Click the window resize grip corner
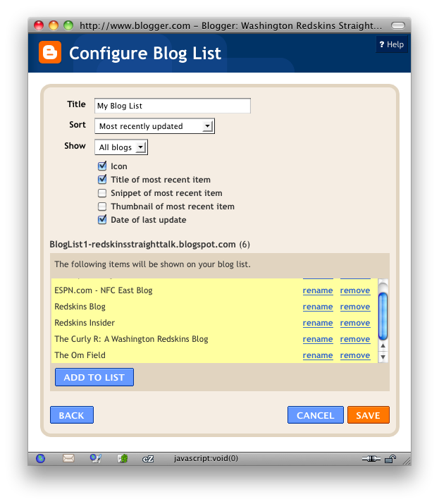Viewport: 439px width, 504px height. click(x=407, y=461)
